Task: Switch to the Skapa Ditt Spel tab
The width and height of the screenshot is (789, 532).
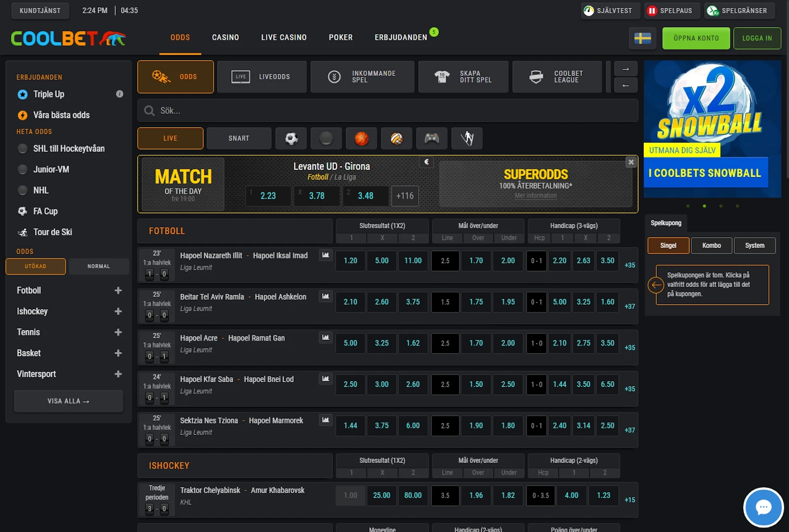Action: coord(463,77)
